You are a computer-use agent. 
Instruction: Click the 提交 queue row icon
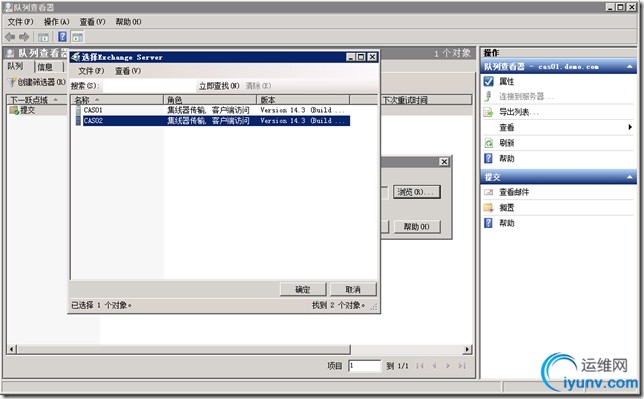(14, 110)
